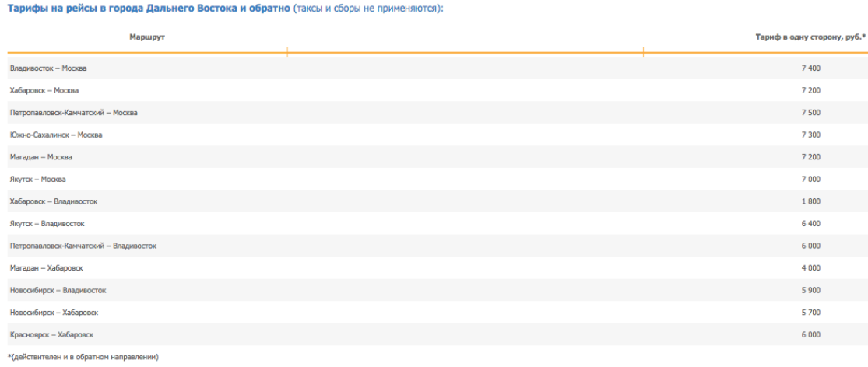
Task: Click the Владивосток – Москва route row
Action: pos(48,68)
